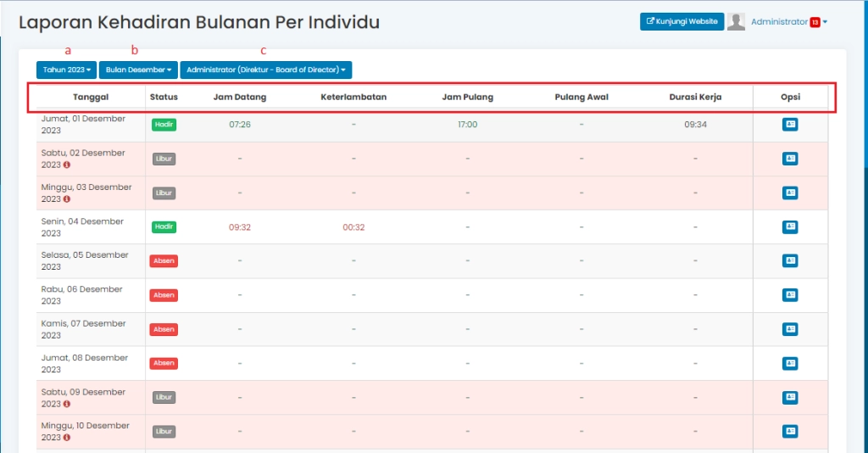Click info icon beside Sabtu, 02 Desember 2023

66,165
